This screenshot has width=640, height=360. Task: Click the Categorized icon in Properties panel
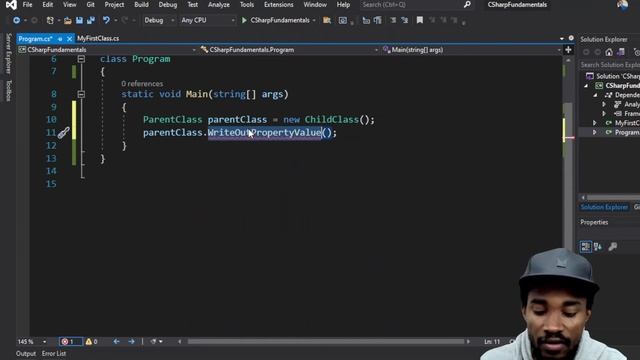coord(586,247)
